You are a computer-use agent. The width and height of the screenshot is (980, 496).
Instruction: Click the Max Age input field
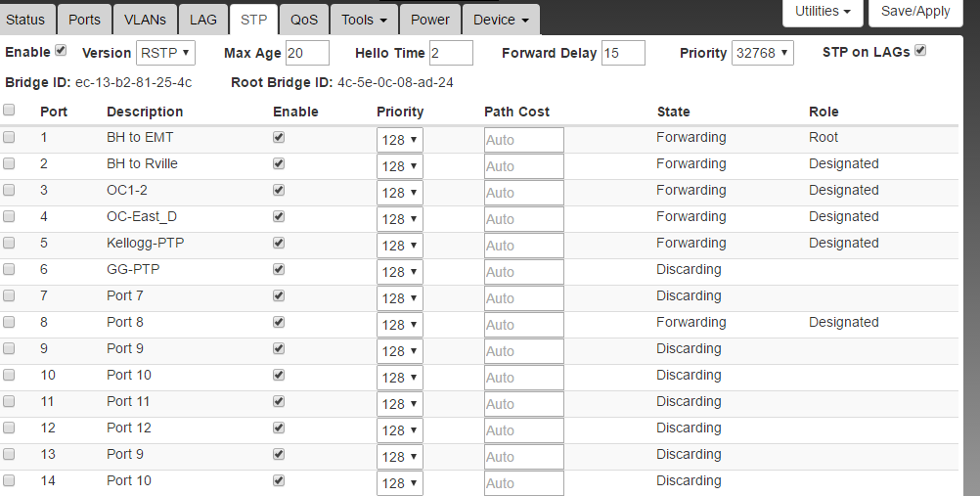(307, 53)
